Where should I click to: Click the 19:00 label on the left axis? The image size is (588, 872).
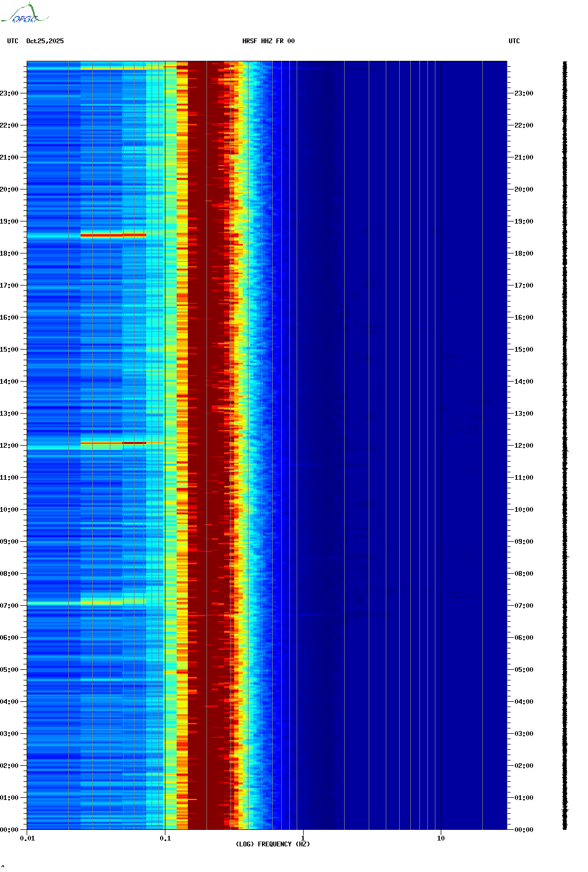point(9,221)
